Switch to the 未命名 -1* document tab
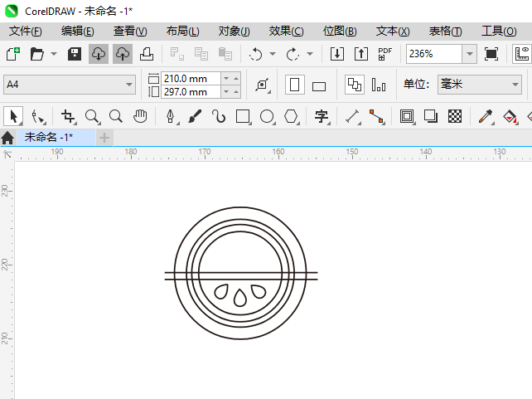Viewport: 532px width, 399px height. [x=56, y=138]
